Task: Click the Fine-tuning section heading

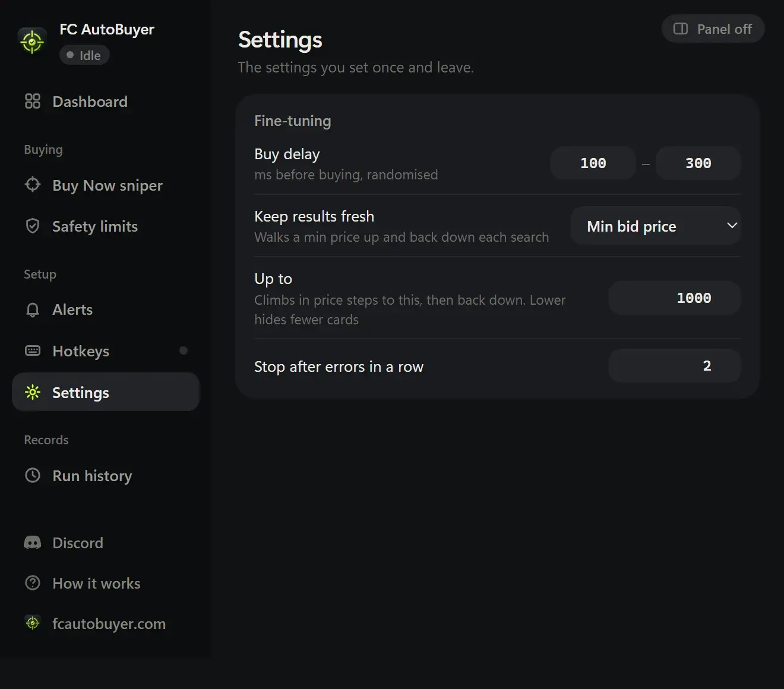Action: click(293, 121)
